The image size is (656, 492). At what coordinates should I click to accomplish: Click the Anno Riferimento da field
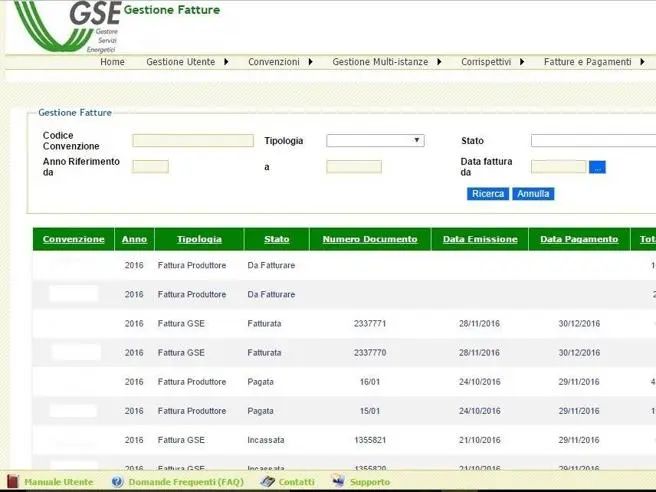(150, 167)
